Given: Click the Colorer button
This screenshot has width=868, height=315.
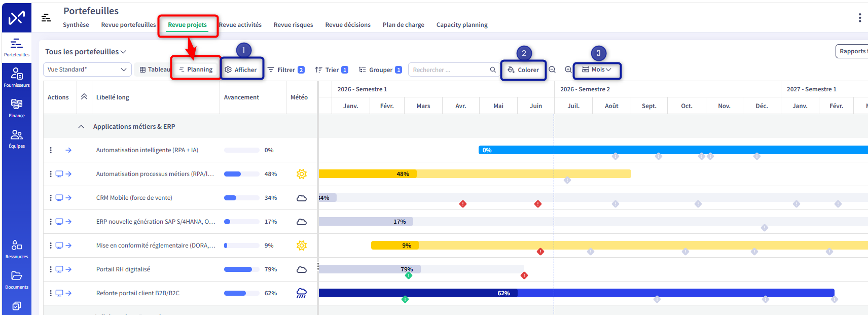Looking at the screenshot, I should tap(523, 70).
